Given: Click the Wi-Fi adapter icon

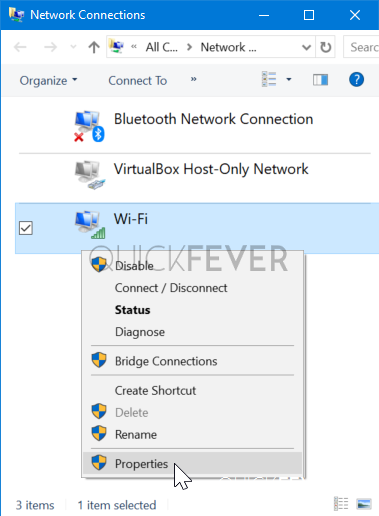Looking at the screenshot, I should click(89, 225).
